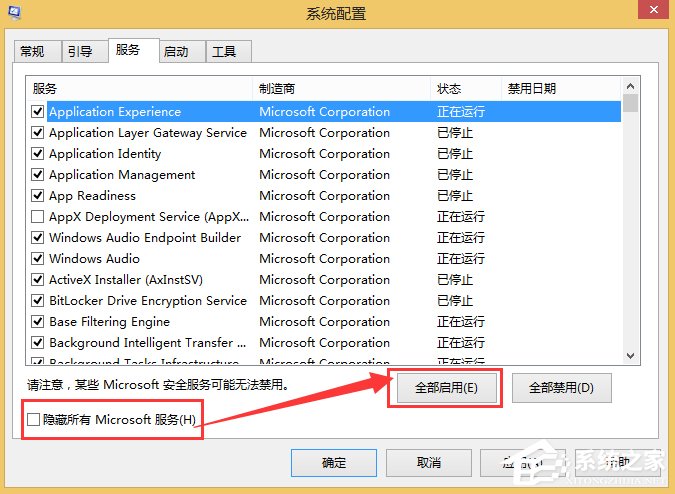Disable the BitLocker Drive Encryption Service checkbox

point(37,300)
